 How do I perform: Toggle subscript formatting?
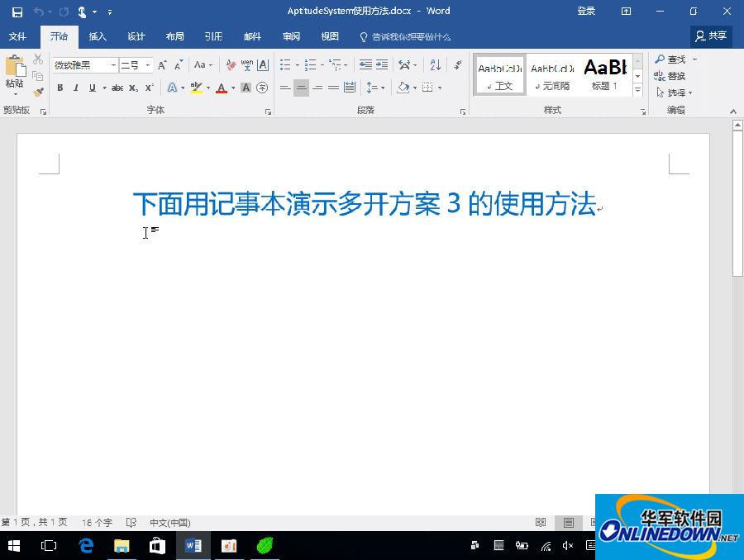[134, 88]
